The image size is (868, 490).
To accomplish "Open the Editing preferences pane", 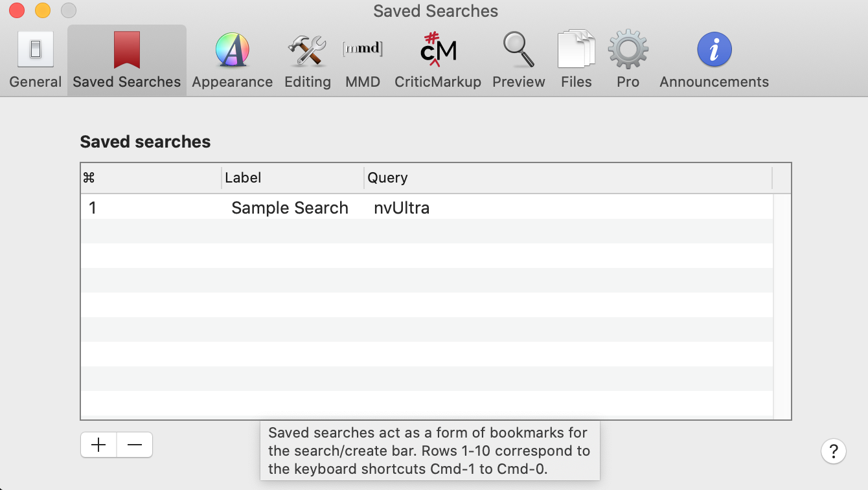I will [x=307, y=60].
